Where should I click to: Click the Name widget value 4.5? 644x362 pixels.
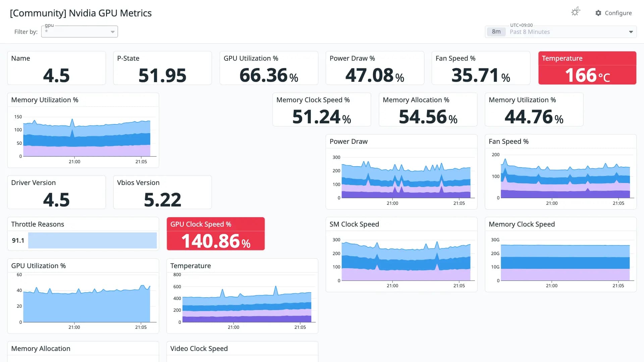[56, 75]
